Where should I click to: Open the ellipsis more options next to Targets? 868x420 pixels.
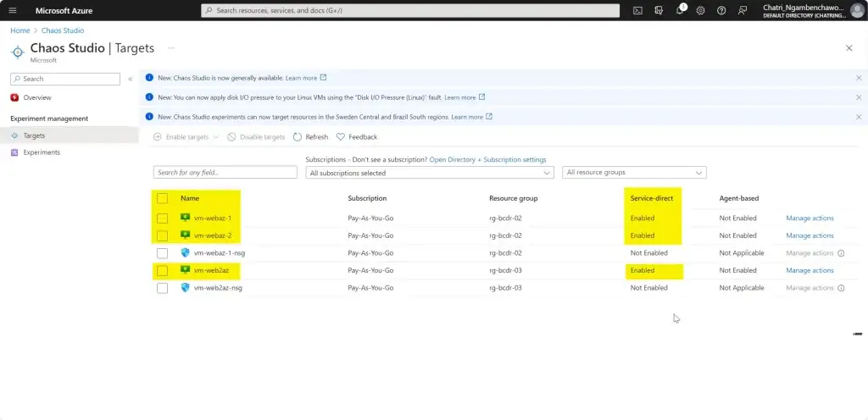(x=171, y=48)
